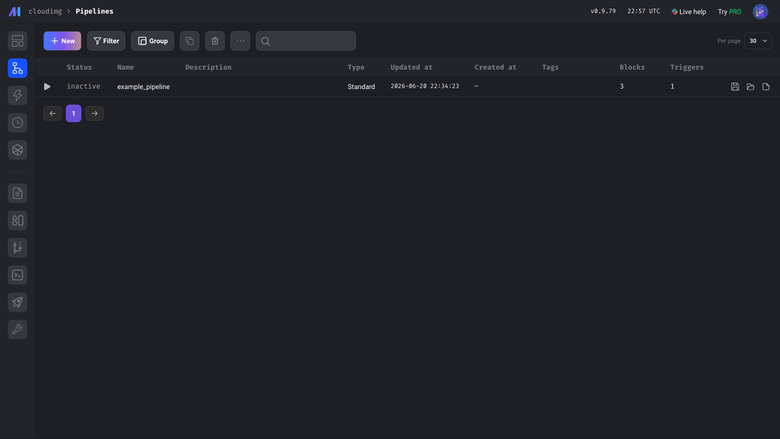This screenshot has height=439, width=780.
Task: Open the files document sidebar icon
Action: (17, 193)
